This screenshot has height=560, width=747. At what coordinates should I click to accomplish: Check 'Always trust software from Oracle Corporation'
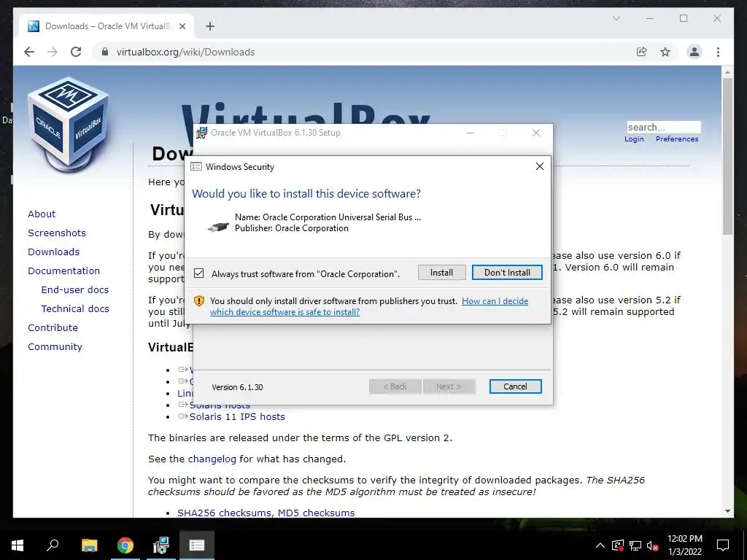point(199,273)
